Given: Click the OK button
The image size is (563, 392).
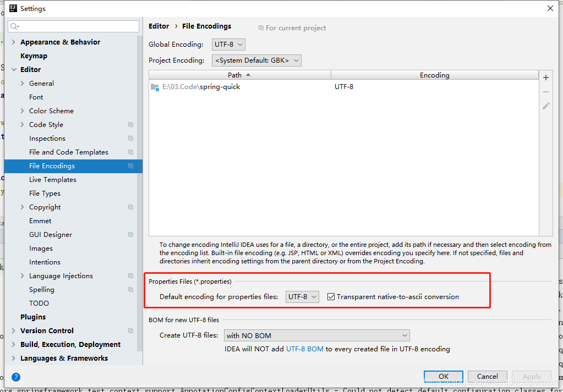Looking at the screenshot, I should coord(444,376).
